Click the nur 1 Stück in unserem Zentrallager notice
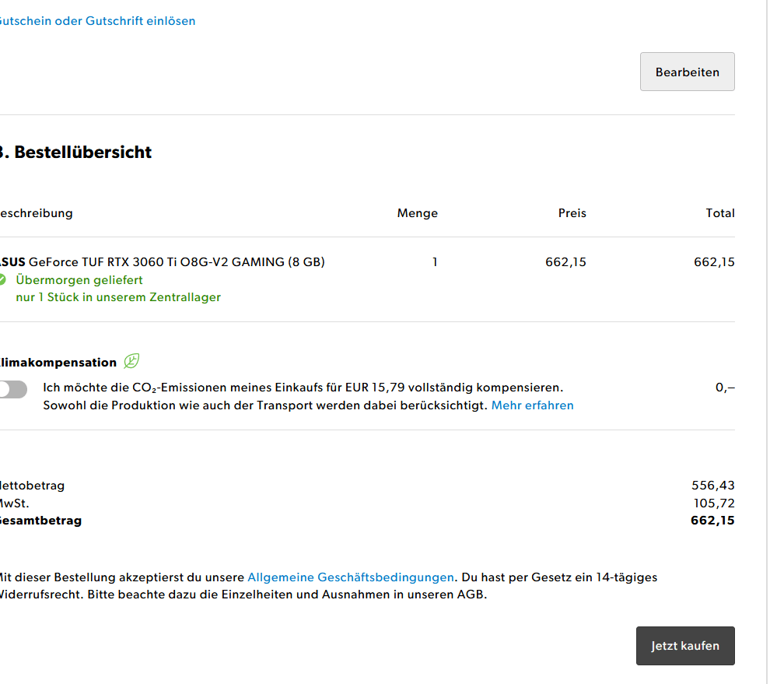Image resolution: width=784 pixels, height=684 pixels. click(x=118, y=297)
